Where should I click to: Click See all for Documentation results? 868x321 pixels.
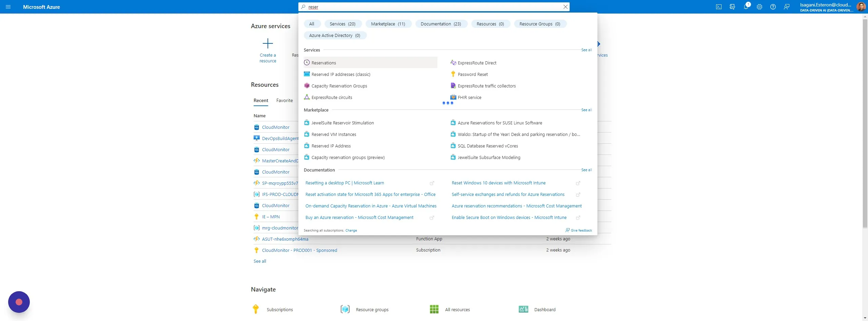[586, 170]
